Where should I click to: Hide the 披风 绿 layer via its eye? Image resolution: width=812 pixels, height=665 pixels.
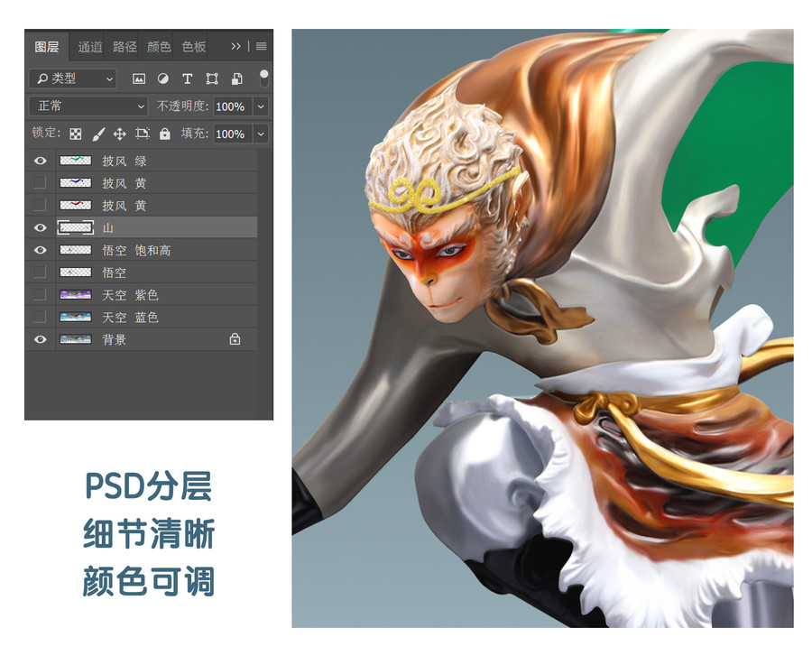click(x=40, y=162)
